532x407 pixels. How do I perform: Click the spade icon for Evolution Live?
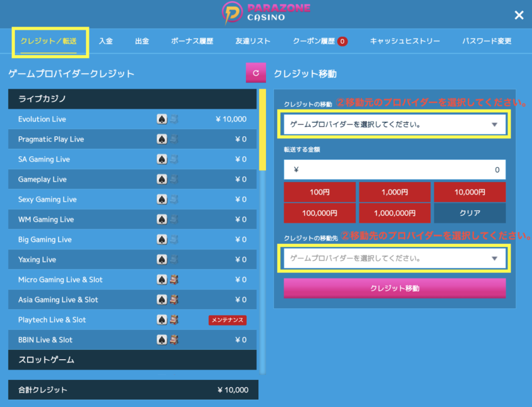pyautogui.click(x=162, y=119)
